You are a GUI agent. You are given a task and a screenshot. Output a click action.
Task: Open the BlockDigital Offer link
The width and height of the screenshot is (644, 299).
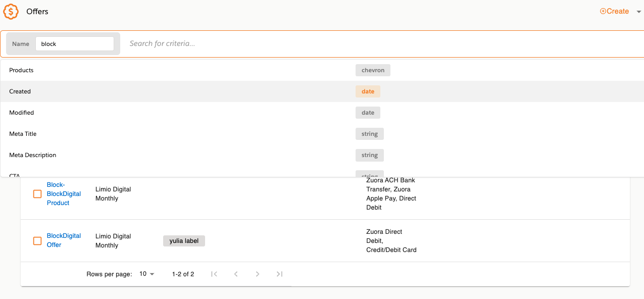click(64, 240)
